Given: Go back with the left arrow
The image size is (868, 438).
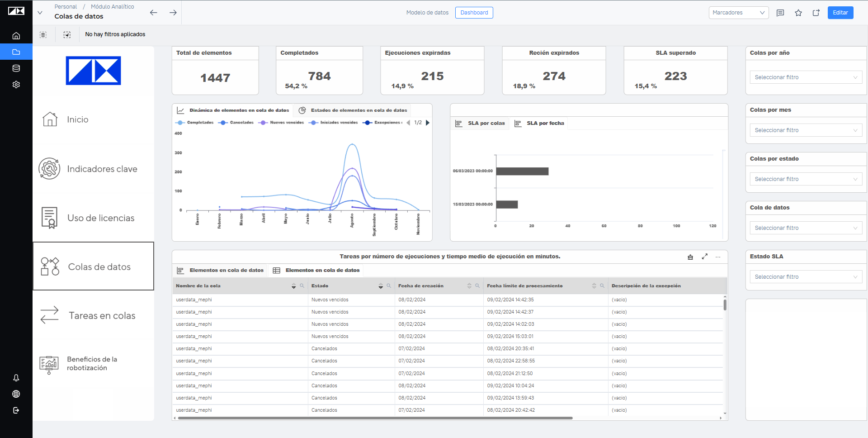Looking at the screenshot, I should tap(154, 13).
